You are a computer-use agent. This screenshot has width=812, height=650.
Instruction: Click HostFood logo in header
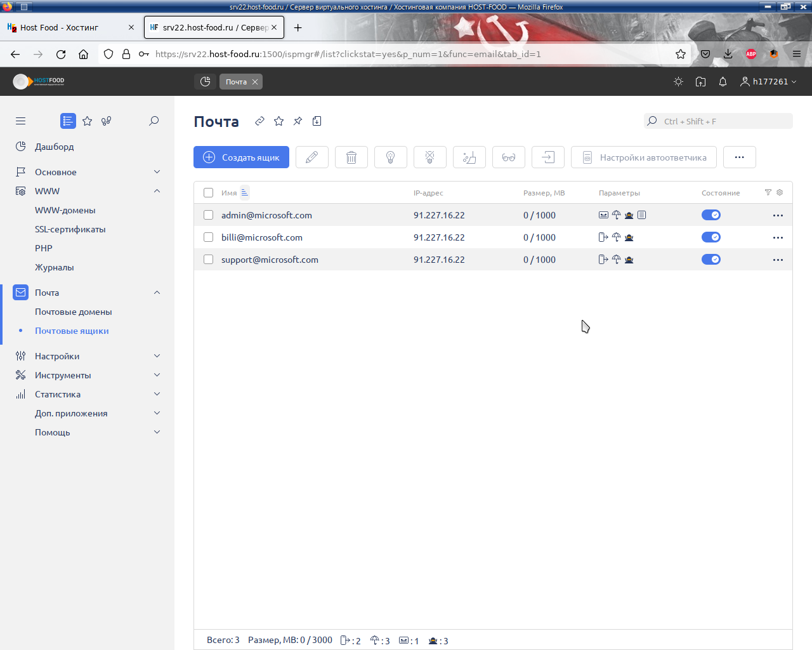click(x=39, y=81)
